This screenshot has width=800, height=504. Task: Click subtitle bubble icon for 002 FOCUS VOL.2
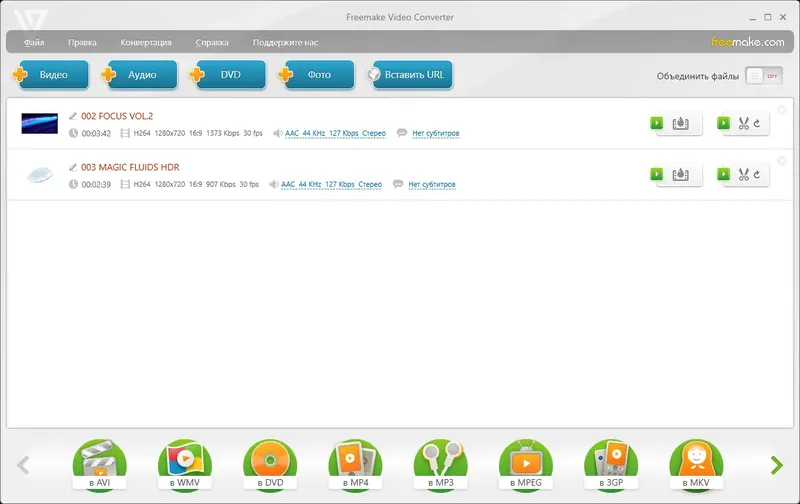click(402, 133)
